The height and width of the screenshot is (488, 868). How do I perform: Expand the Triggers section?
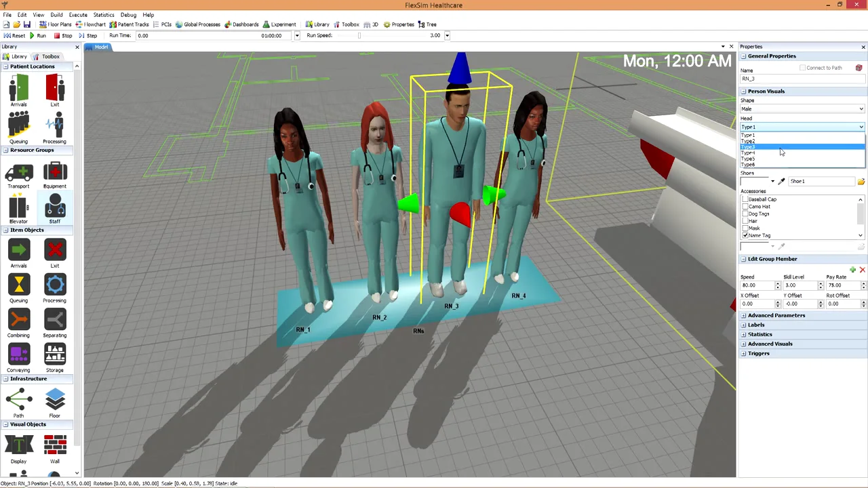pyautogui.click(x=744, y=353)
